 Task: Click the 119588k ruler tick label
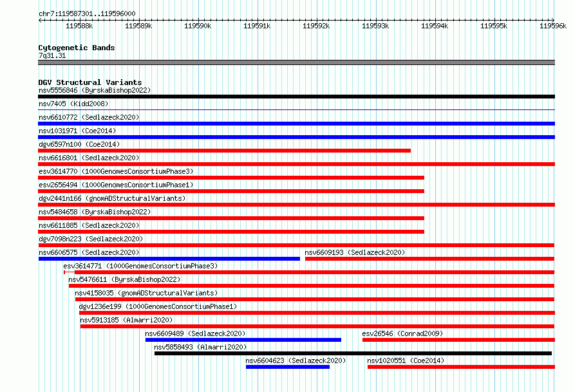click(x=79, y=26)
